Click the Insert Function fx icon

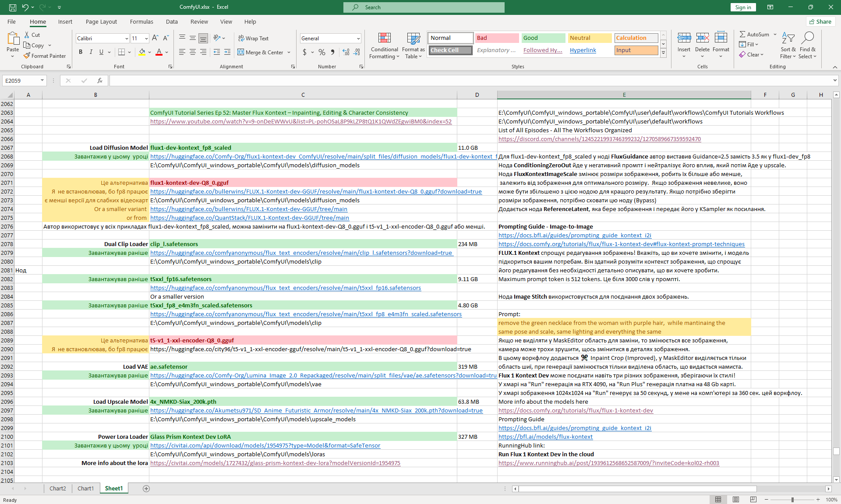tap(100, 81)
